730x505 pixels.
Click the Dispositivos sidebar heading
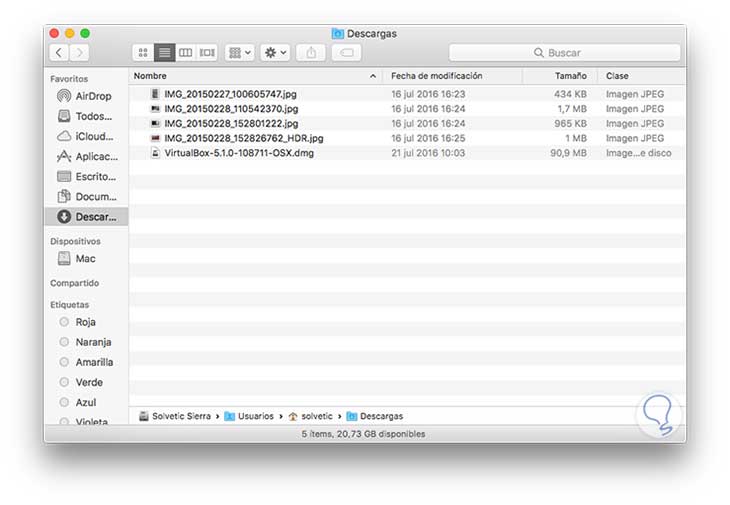75,241
